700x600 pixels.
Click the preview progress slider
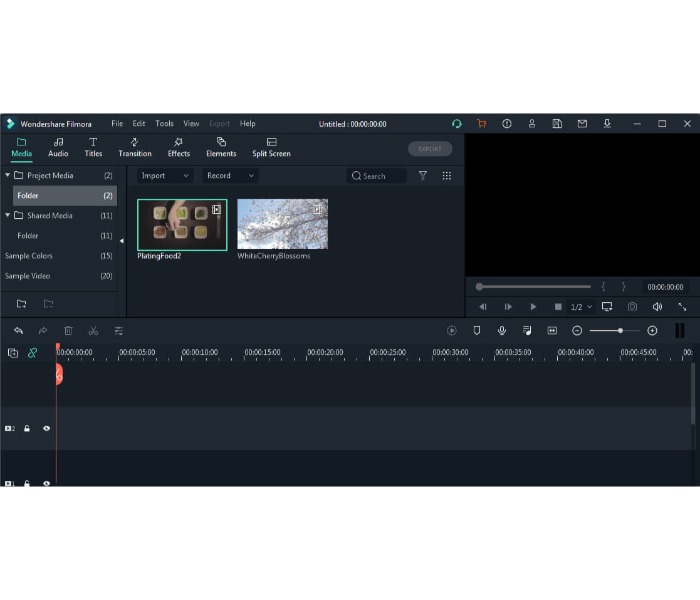click(533, 287)
